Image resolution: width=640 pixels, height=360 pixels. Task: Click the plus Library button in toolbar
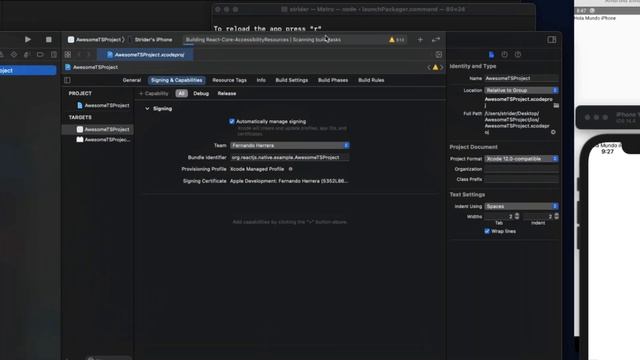420,40
